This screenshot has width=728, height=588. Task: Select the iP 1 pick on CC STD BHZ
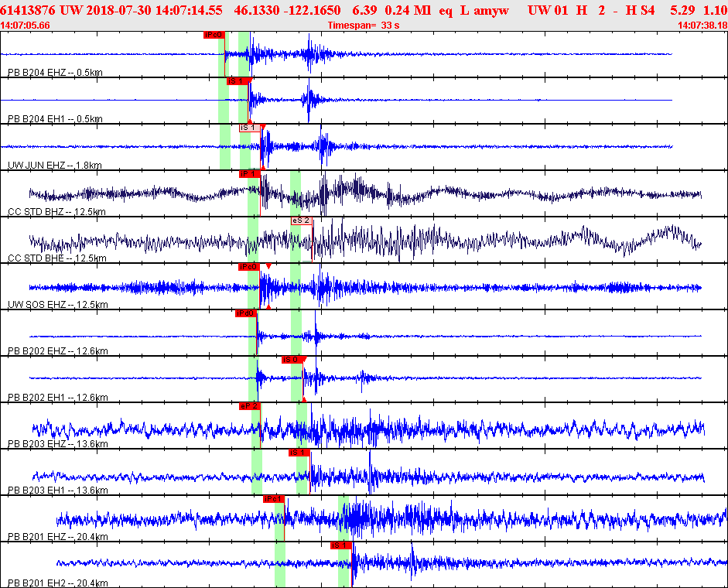pyautogui.click(x=249, y=174)
